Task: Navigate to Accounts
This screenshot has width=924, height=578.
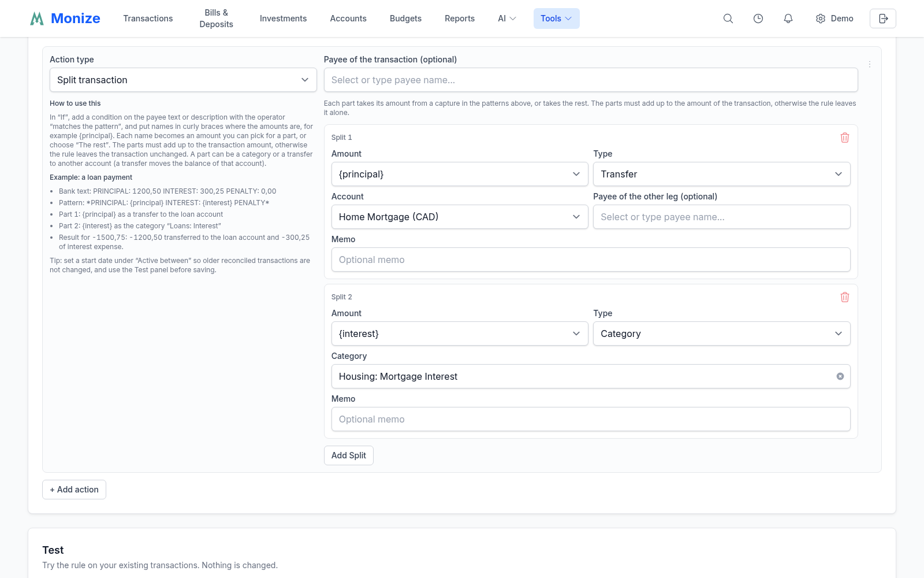Action: pyautogui.click(x=348, y=18)
